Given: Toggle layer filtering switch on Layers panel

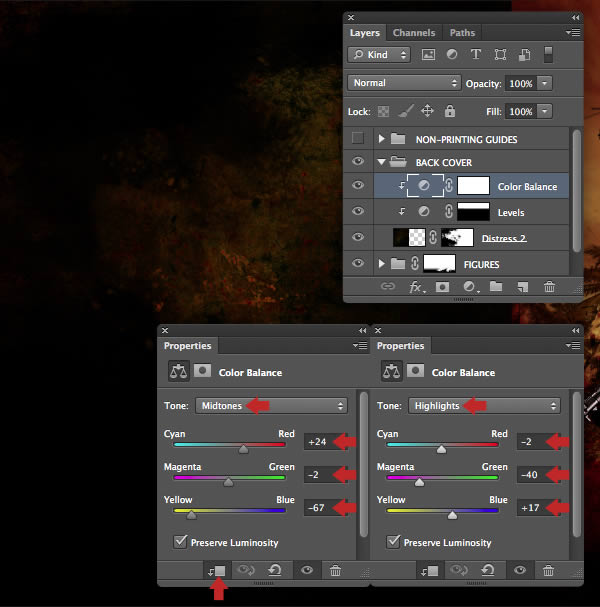Looking at the screenshot, I should tap(548, 55).
